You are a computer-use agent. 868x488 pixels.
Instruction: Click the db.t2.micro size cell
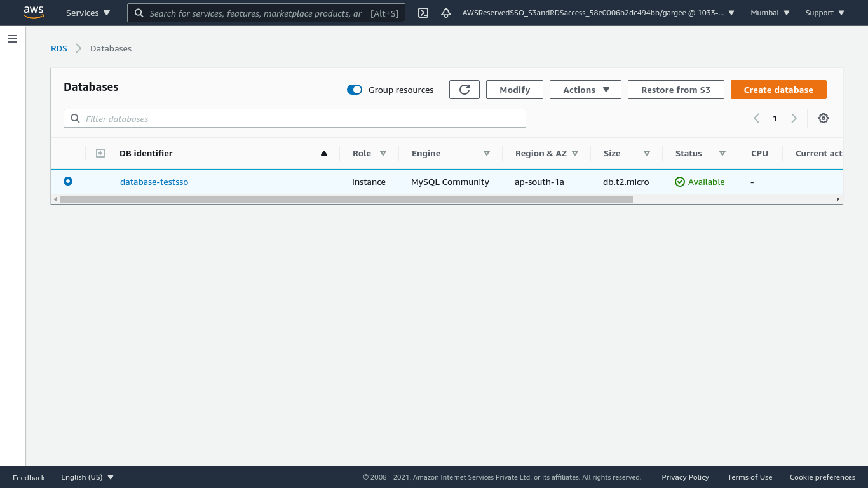[x=626, y=182]
